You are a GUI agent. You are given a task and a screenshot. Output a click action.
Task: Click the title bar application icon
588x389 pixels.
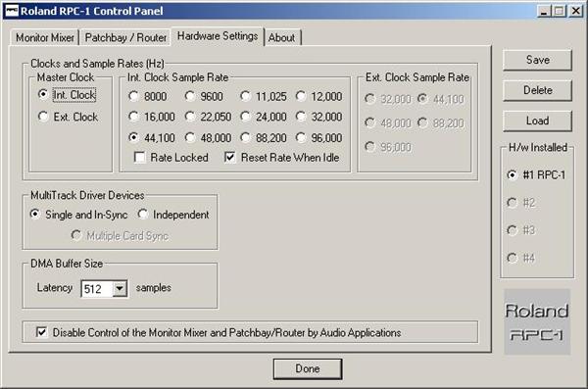[x=12, y=11]
